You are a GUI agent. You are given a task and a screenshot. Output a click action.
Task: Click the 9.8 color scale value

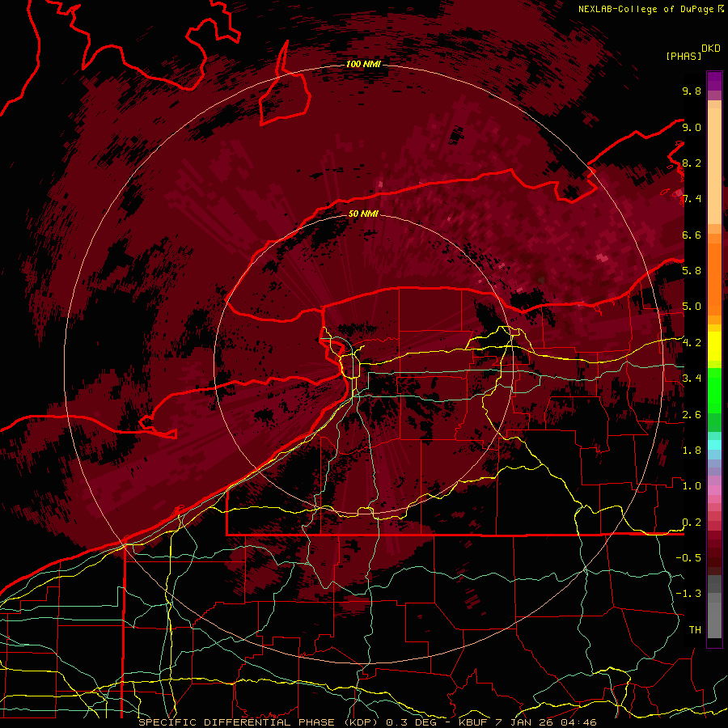click(692, 91)
